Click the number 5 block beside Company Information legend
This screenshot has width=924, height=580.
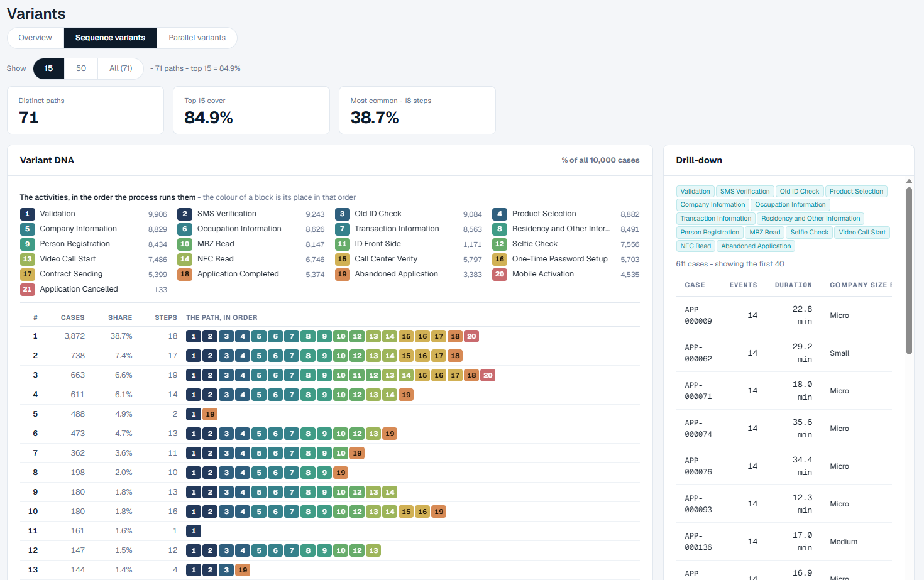click(27, 229)
